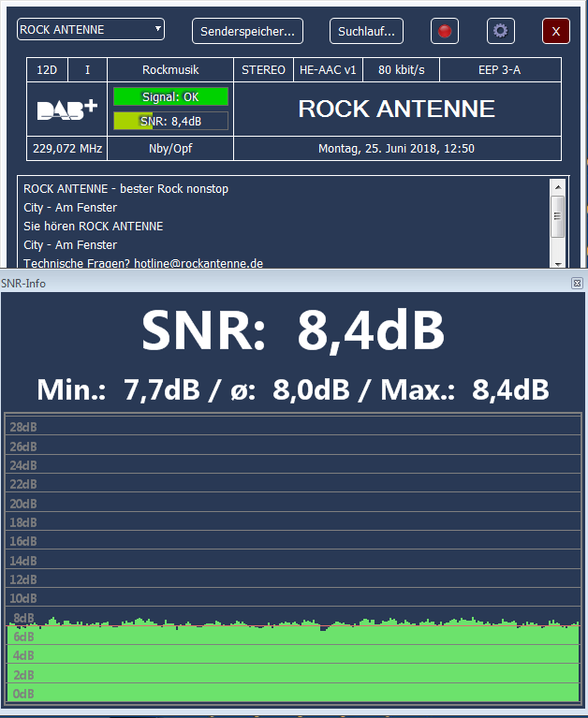The width and height of the screenshot is (588, 718).
Task: Click the scrollbar thumb in text list
Action: point(558,216)
